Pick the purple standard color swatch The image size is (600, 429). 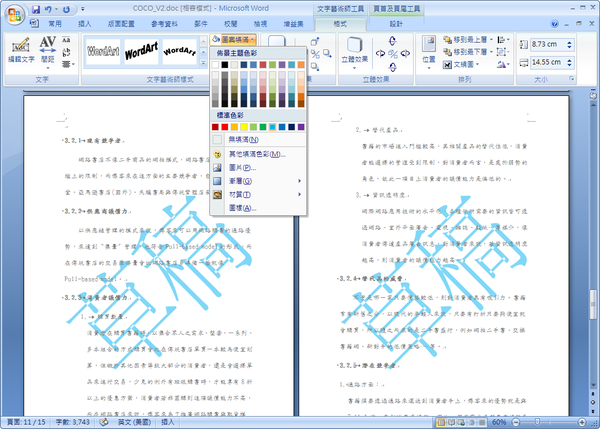[x=301, y=127]
